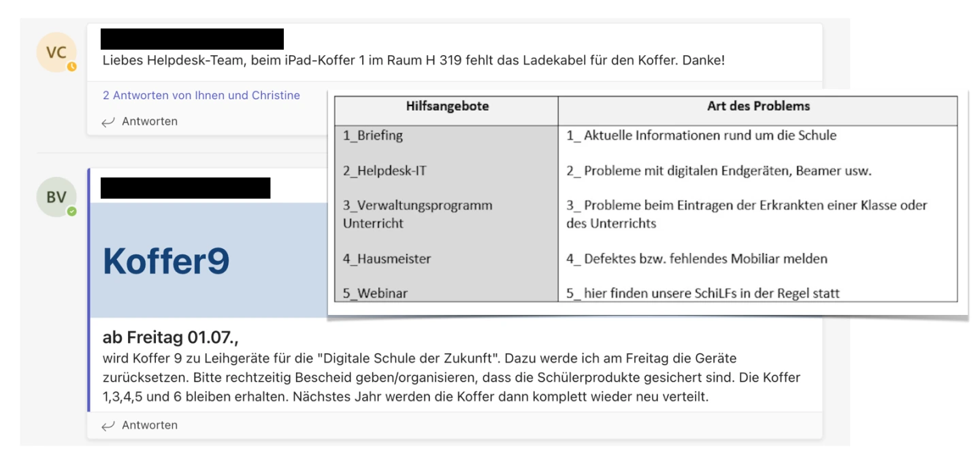Click reply arrow icon below the Koffer9 post
This screenshot has height=470, width=980.
[108, 426]
